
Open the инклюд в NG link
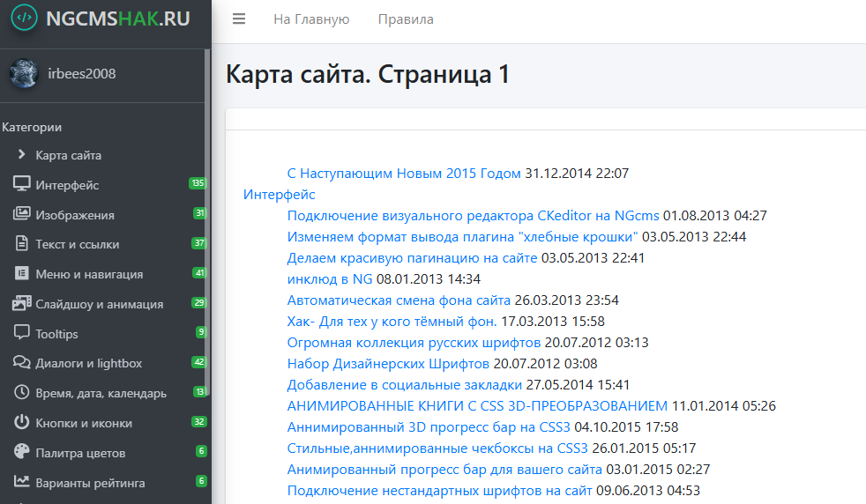pyautogui.click(x=330, y=278)
